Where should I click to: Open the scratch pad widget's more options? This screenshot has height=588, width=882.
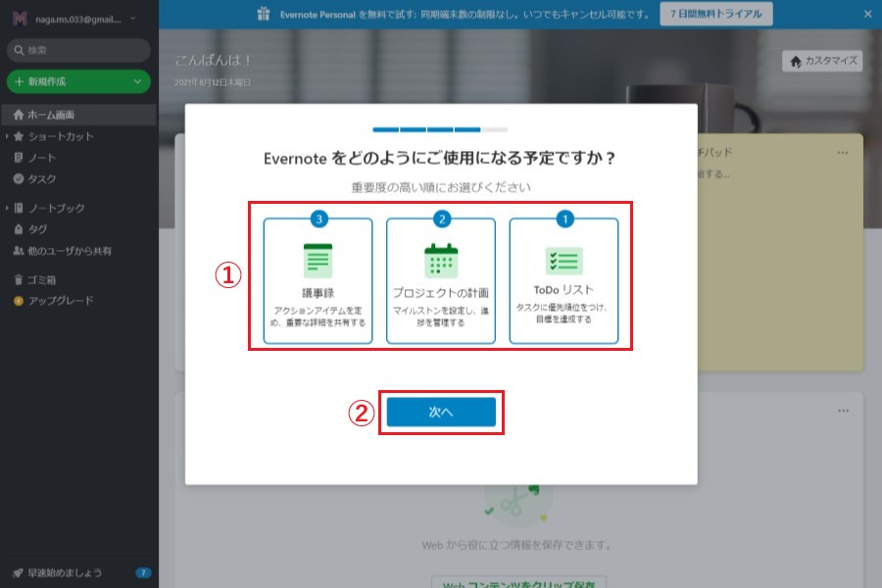843,153
